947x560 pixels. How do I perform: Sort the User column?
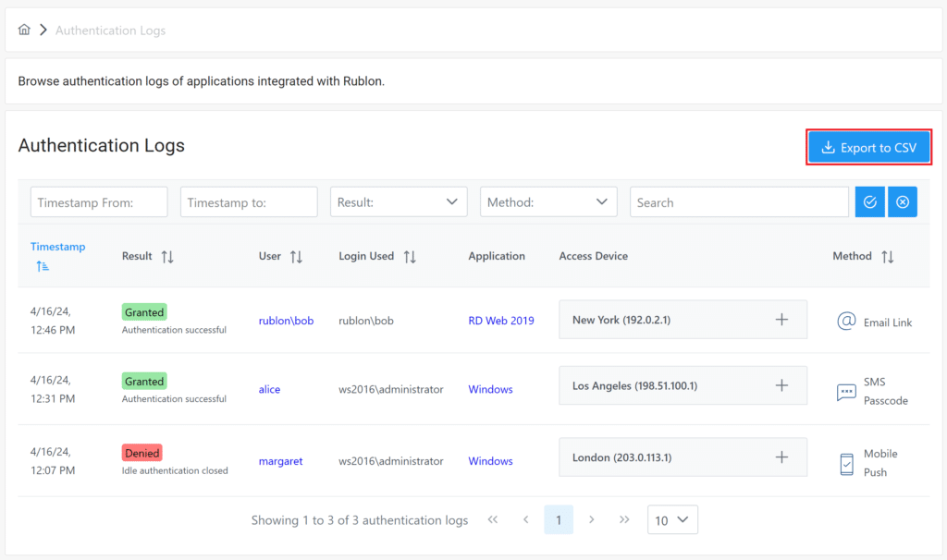(296, 257)
